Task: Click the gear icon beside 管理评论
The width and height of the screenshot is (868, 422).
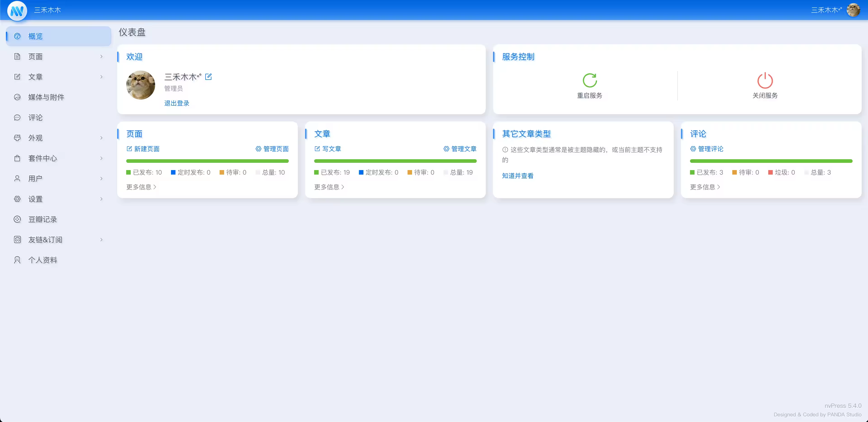Action: point(693,149)
